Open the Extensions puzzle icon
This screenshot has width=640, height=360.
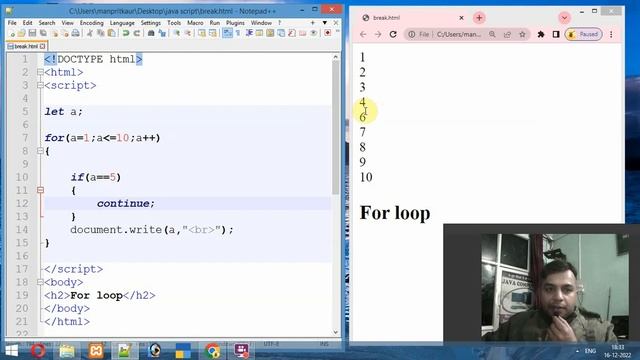click(541, 34)
